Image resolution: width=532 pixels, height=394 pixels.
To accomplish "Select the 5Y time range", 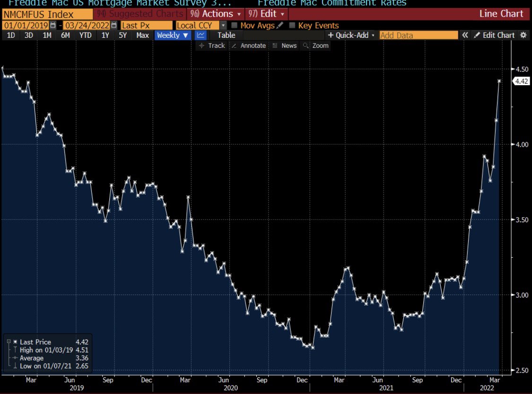I will click(122, 35).
